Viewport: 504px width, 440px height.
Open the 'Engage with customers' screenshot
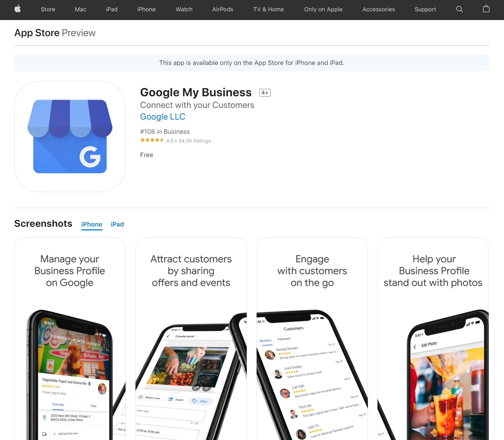coord(312,339)
